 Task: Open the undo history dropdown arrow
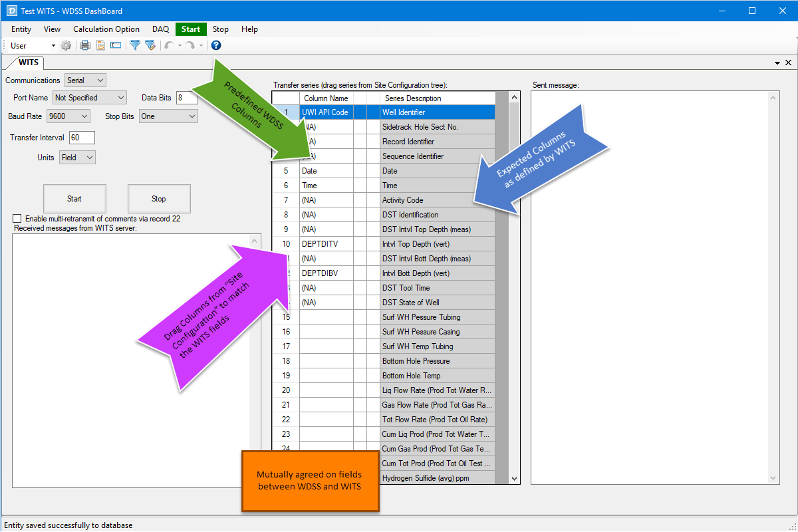[180, 45]
